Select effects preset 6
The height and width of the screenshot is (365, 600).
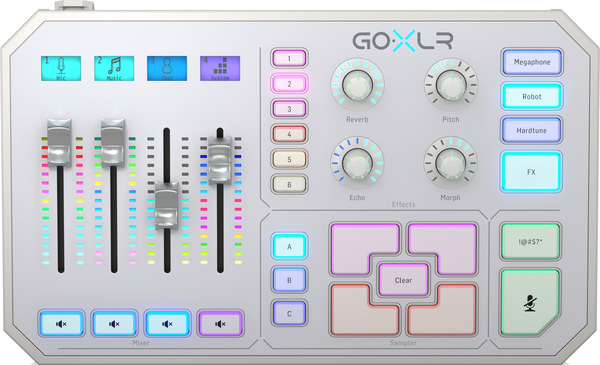coord(289,185)
